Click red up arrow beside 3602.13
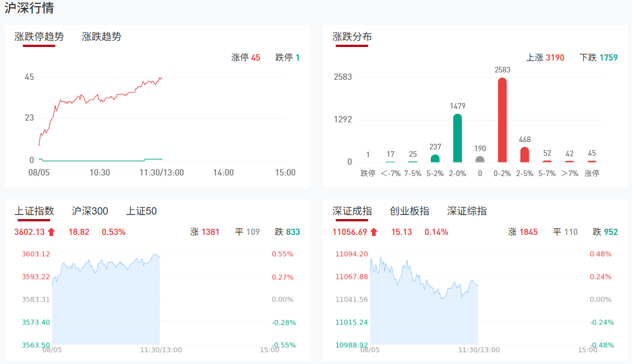Viewport: 632px width, 364px height. point(52,232)
